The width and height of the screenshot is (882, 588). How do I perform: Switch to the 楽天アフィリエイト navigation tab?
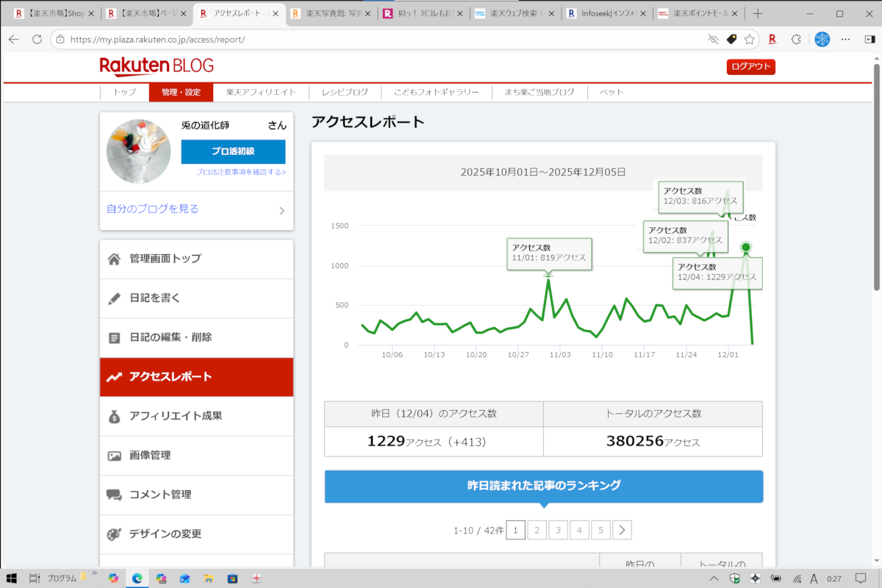[x=261, y=92]
